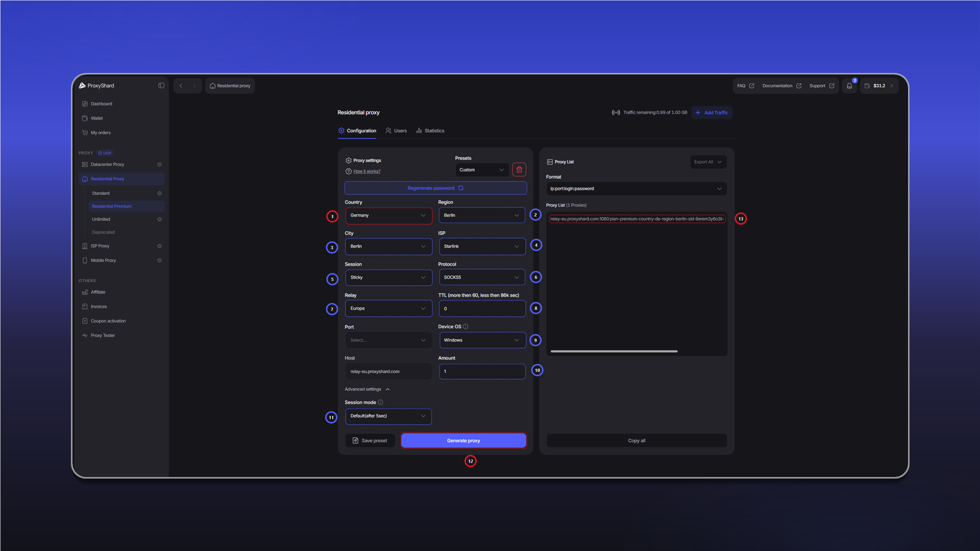Open Mobile Proxy settings gear
This screenshot has width=980, height=551.
(x=160, y=261)
